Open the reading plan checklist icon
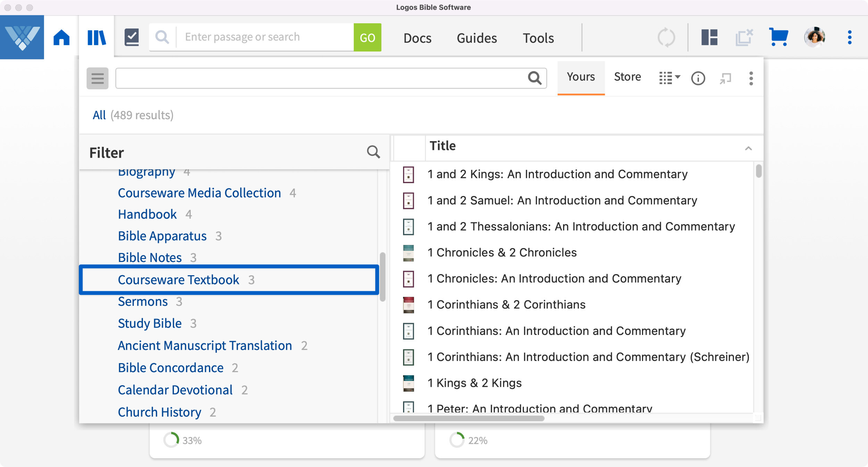Image resolution: width=868 pixels, height=467 pixels. tap(132, 38)
